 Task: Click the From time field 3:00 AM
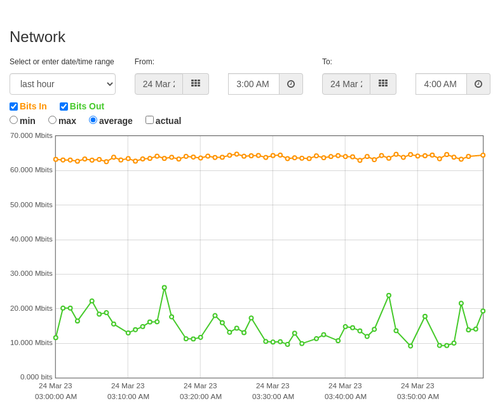tap(254, 84)
